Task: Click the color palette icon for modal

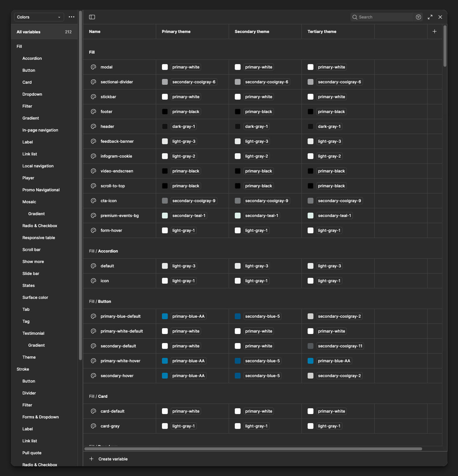Action: tap(93, 67)
